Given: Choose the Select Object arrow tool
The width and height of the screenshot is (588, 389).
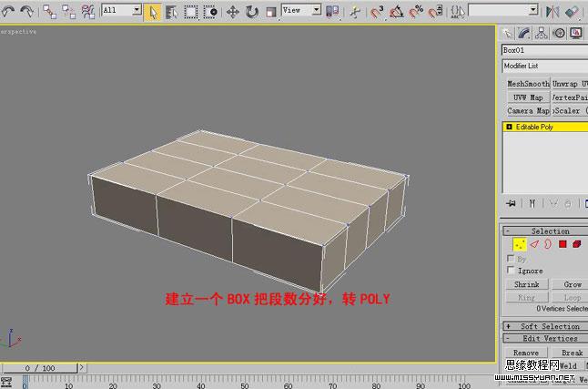Looking at the screenshot, I should pyautogui.click(x=153, y=12).
